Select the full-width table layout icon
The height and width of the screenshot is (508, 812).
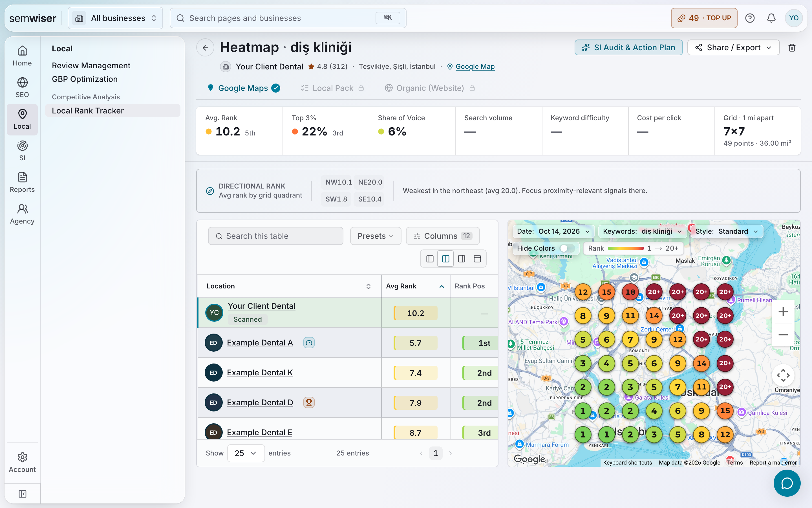[x=477, y=259]
